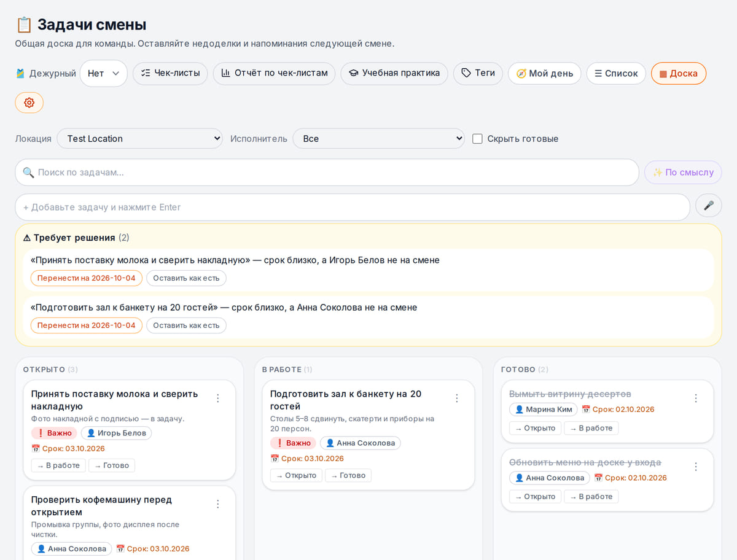Open three-dot menu on dessert showcase task
The image size is (737, 560).
click(x=695, y=398)
